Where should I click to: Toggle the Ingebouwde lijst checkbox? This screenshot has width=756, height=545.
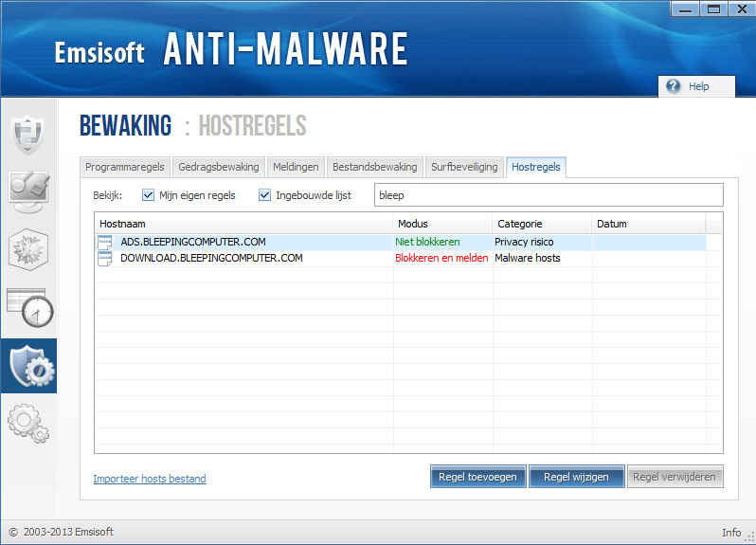click(264, 195)
